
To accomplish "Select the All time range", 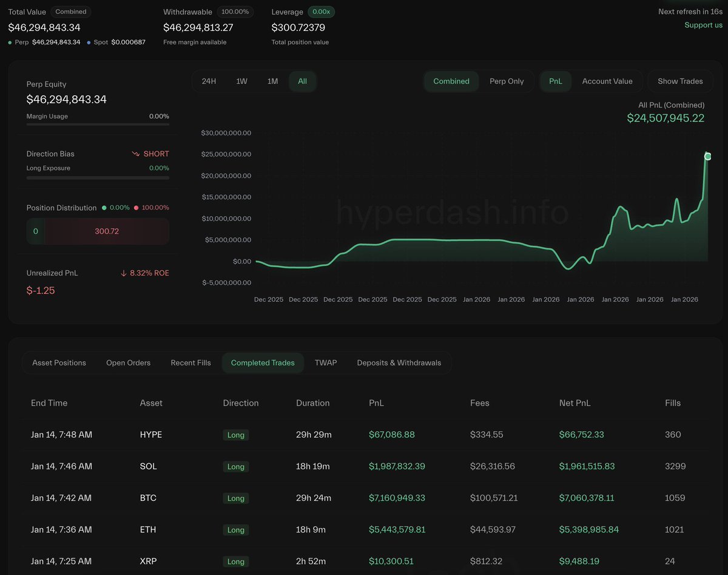I will pyautogui.click(x=302, y=81).
